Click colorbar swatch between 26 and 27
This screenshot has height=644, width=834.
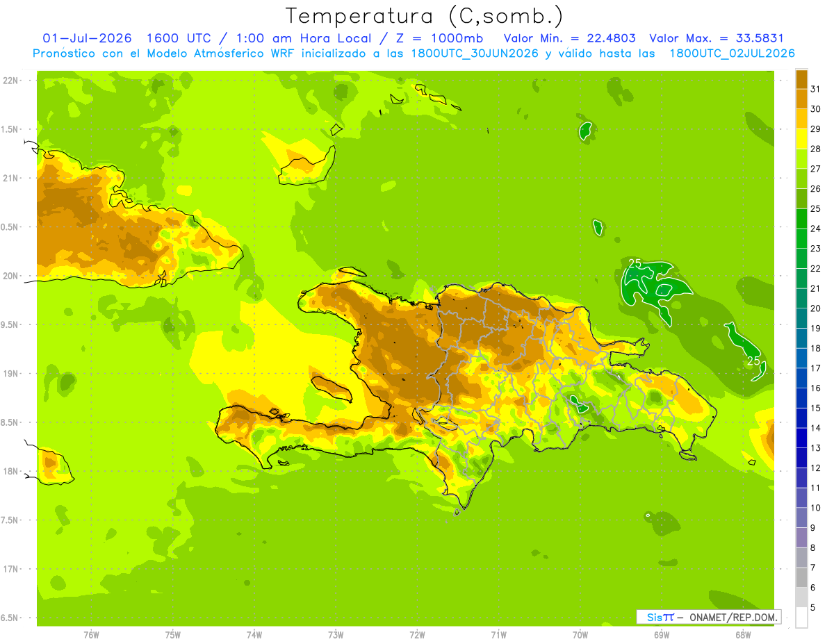pyautogui.click(x=801, y=179)
